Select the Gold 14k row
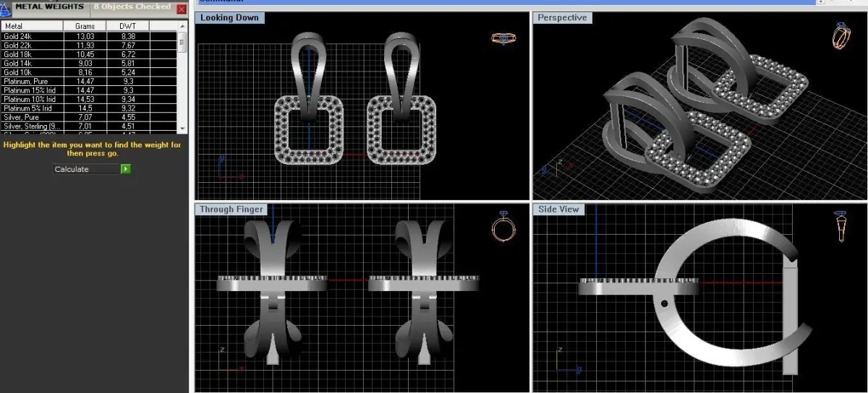 (x=89, y=63)
